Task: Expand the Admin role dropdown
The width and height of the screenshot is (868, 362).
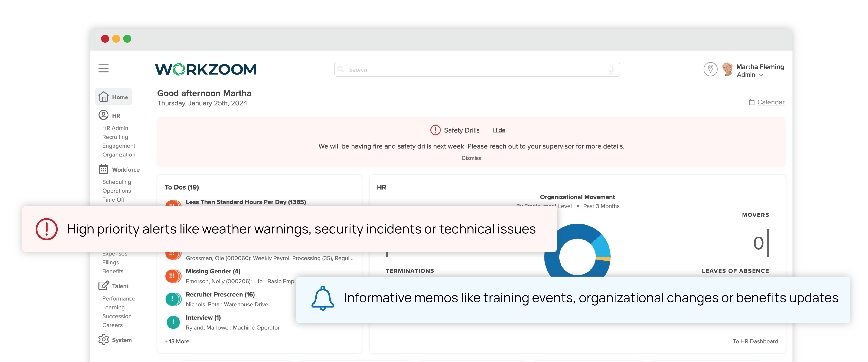Action: [750, 75]
